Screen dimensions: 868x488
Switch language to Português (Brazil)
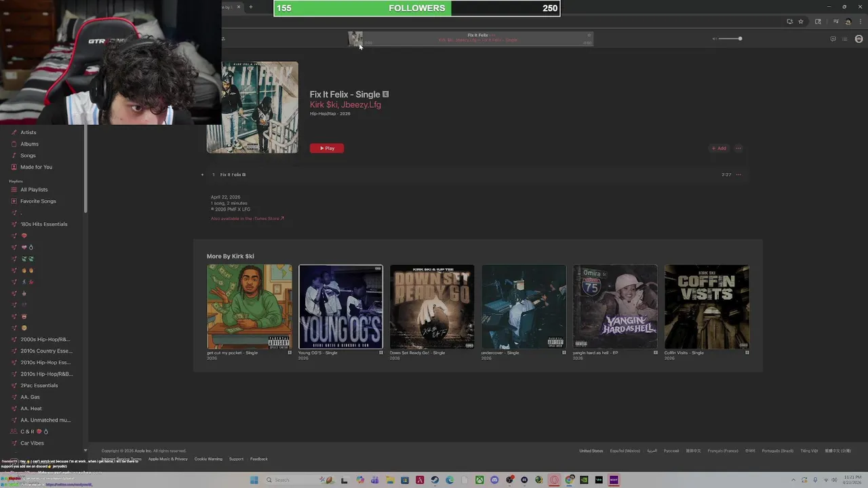pos(778,451)
